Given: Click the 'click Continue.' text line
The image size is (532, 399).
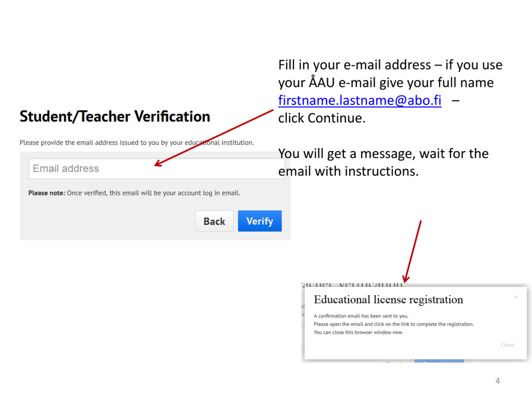Looking at the screenshot, I should (322, 118).
